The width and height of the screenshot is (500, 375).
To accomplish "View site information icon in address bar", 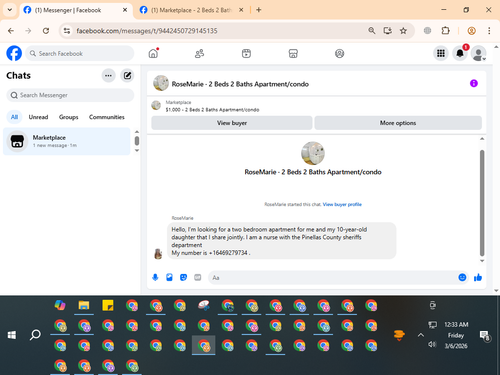I will (67, 31).
